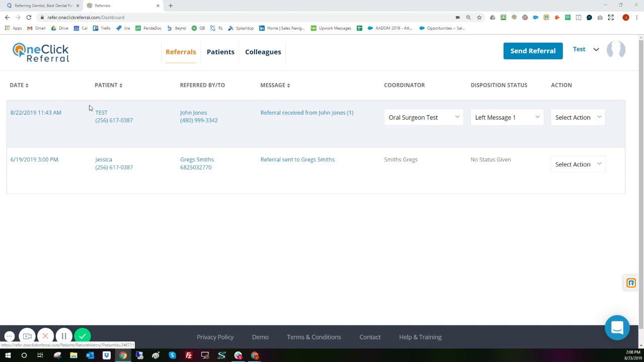Viewport: 644px width, 362px height.
Task: Click the orange R side widget icon
Action: click(x=631, y=283)
